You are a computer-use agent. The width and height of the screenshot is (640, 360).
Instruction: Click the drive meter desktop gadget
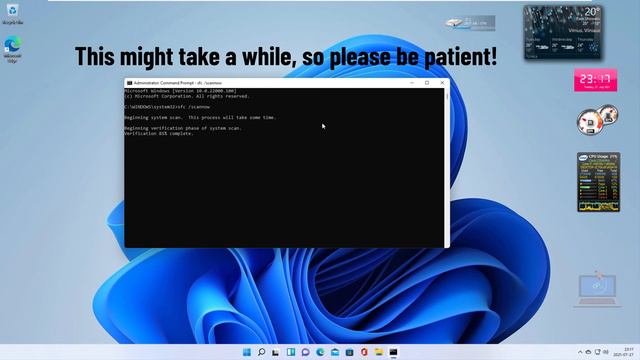(470, 23)
